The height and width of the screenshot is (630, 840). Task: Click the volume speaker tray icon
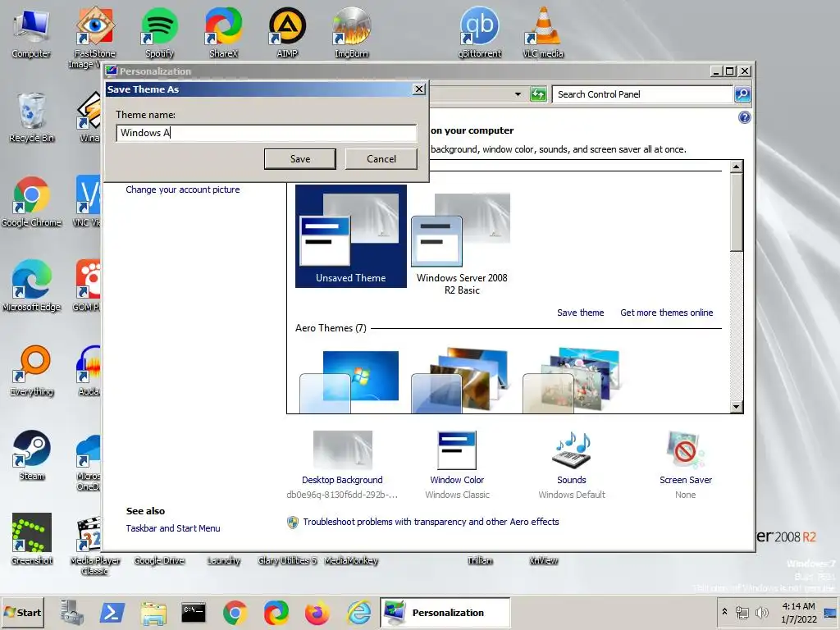click(760, 612)
